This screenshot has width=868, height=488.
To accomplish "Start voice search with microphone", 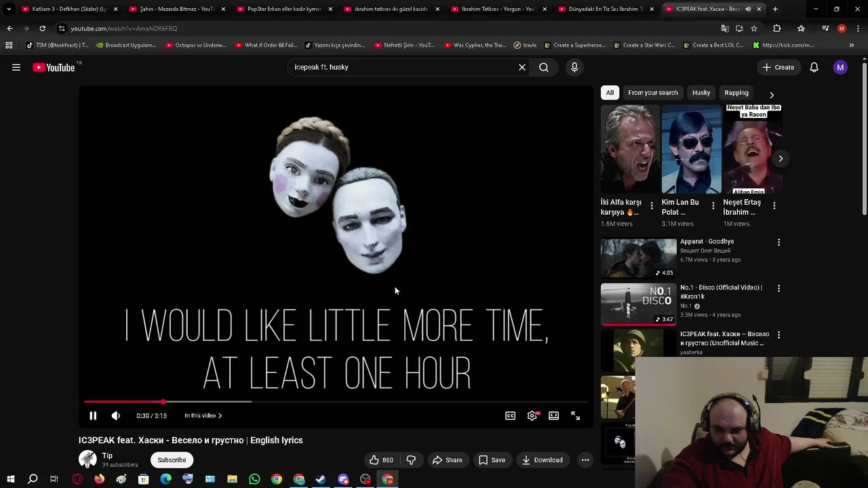I will point(574,67).
